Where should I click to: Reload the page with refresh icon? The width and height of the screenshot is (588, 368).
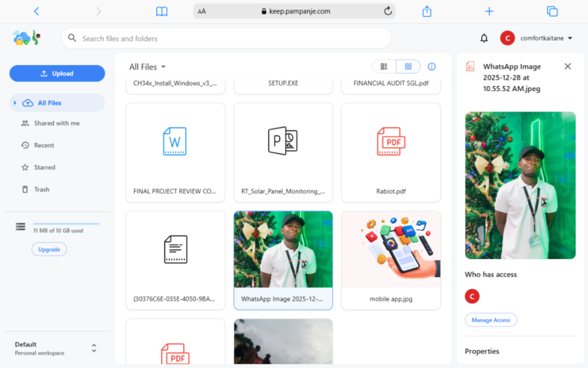coord(387,11)
